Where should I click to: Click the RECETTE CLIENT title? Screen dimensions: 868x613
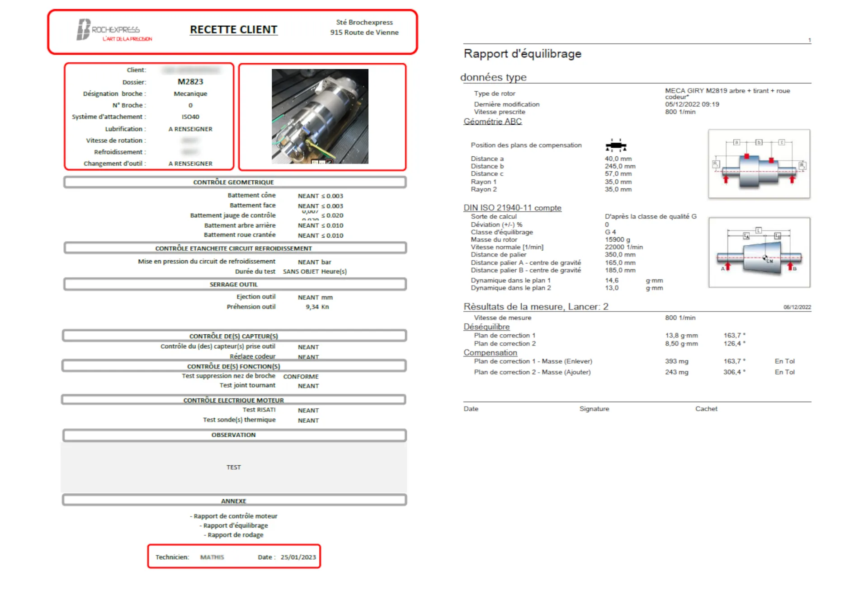pos(233,30)
